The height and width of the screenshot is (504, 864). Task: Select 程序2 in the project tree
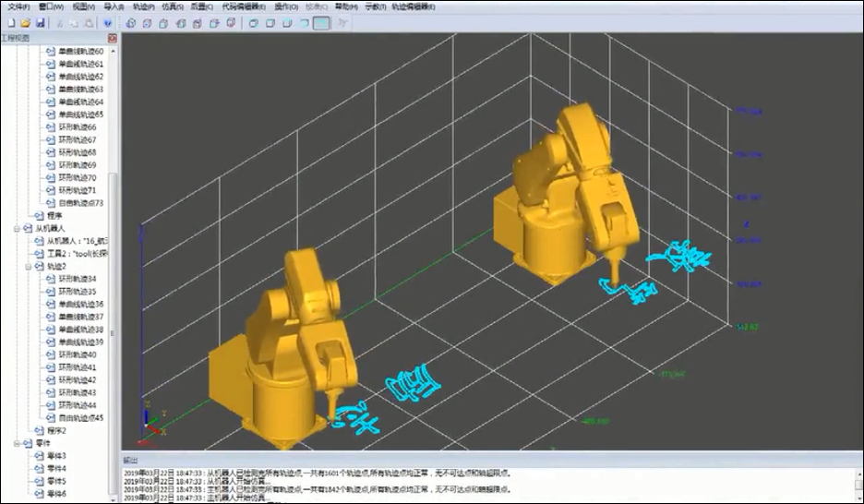click(56, 430)
